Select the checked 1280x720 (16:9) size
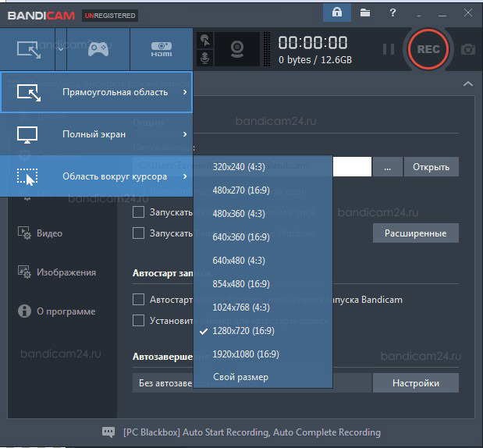This screenshot has width=483, height=448. (263, 331)
